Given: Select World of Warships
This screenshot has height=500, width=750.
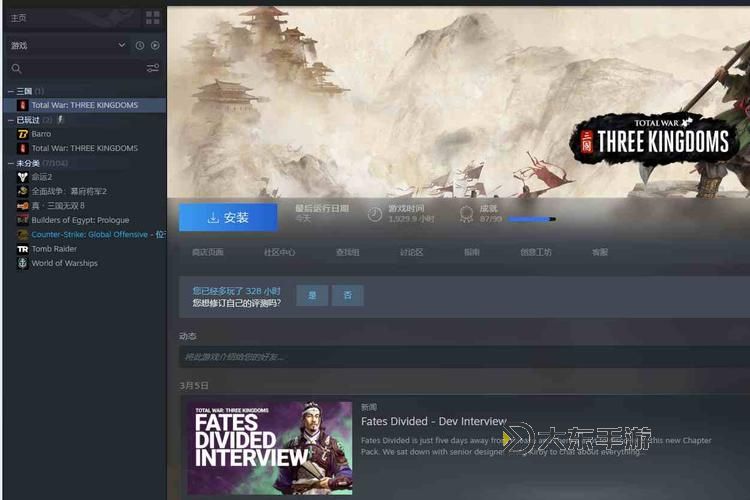Looking at the screenshot, I should click(65, 263).
